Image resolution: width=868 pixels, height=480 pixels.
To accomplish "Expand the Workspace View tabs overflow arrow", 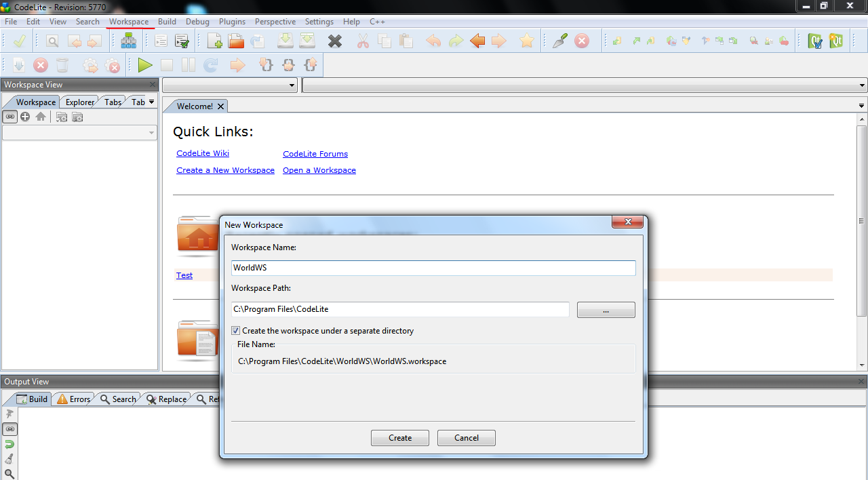I will pyautogui.click(x=151, y=102).
